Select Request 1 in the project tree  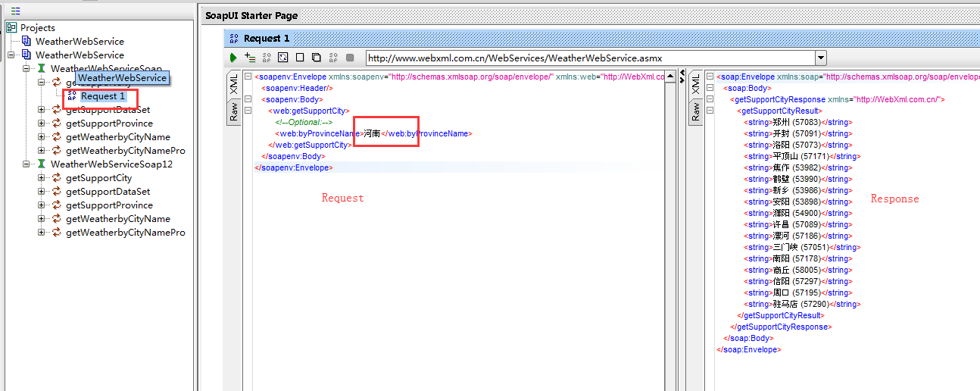click(103, 96)
